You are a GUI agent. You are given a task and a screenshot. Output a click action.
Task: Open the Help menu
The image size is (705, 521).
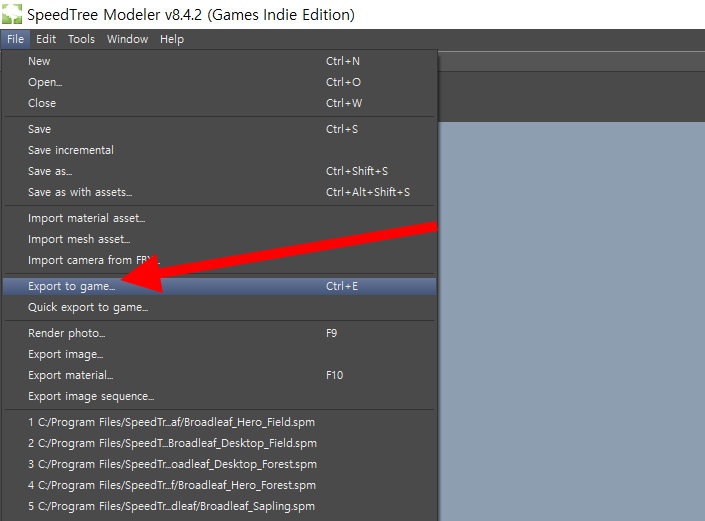point(172,40)
